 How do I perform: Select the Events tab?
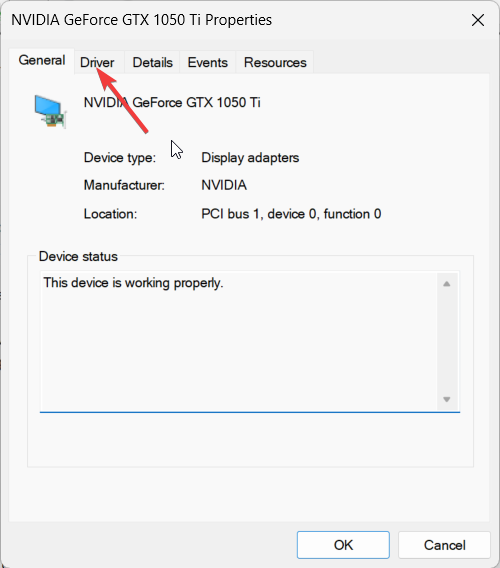(208, 63)
